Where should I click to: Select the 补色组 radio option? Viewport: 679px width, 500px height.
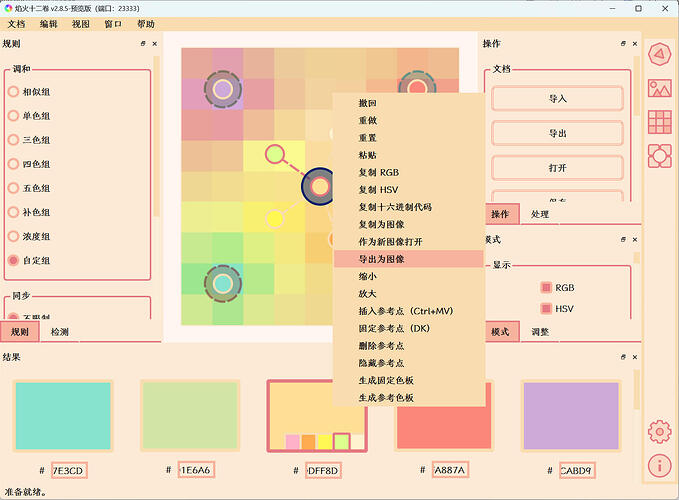coord(14,212)
